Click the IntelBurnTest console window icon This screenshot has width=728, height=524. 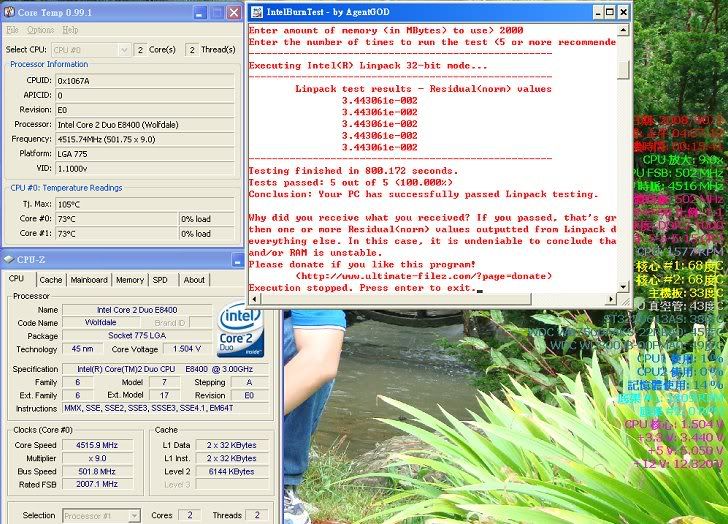pos(256,12)
